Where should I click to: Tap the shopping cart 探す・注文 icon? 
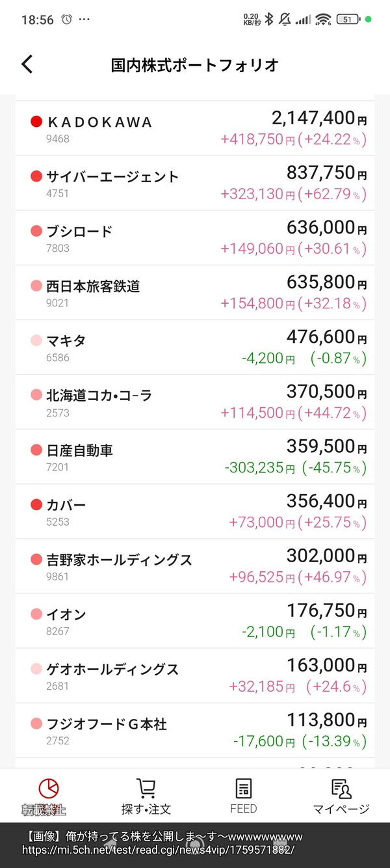click(146, 788)
